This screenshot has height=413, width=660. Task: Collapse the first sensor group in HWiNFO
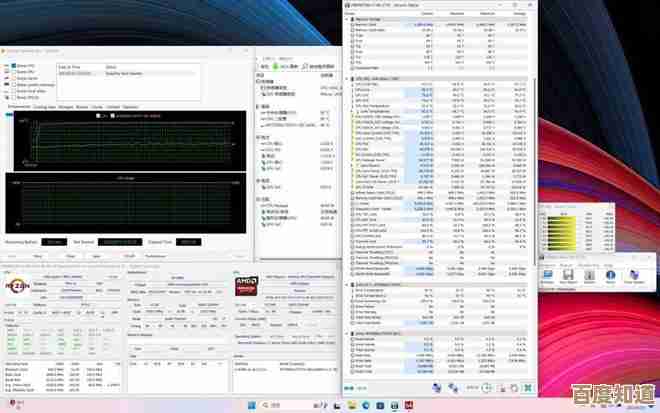click(349, 18)
